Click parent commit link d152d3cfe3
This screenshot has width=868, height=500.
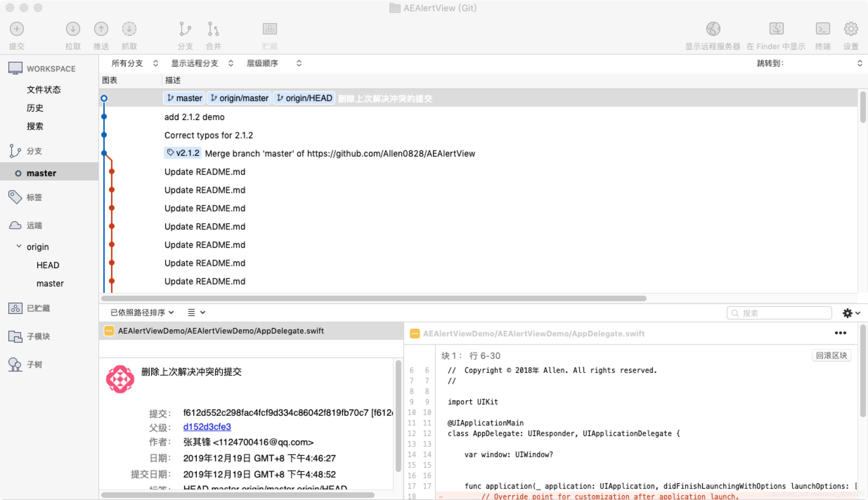207,427
